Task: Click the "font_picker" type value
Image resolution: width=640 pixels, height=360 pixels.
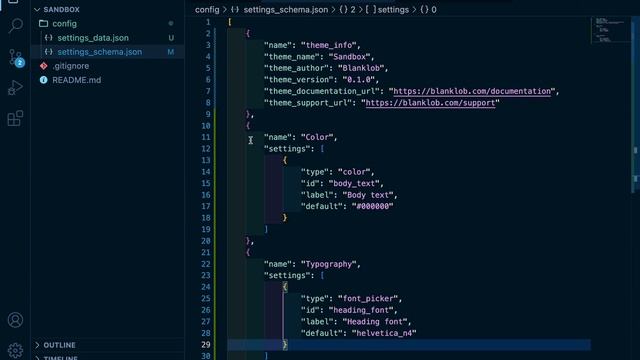Action: 368,299
